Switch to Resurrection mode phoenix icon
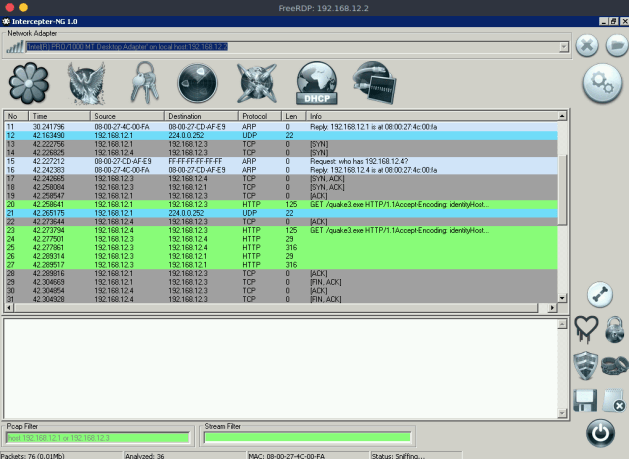Viewport: 629px width, 459px height. point(85,84)
